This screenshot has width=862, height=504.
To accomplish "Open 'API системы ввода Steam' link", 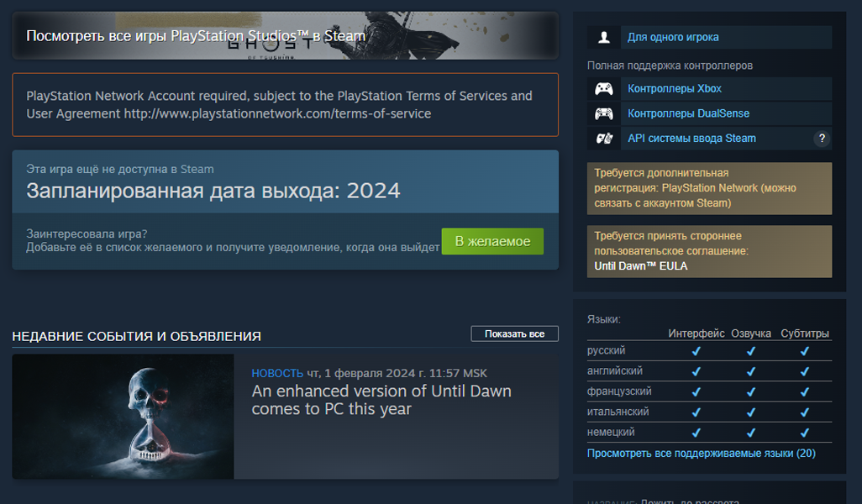I will coord(691,139).
